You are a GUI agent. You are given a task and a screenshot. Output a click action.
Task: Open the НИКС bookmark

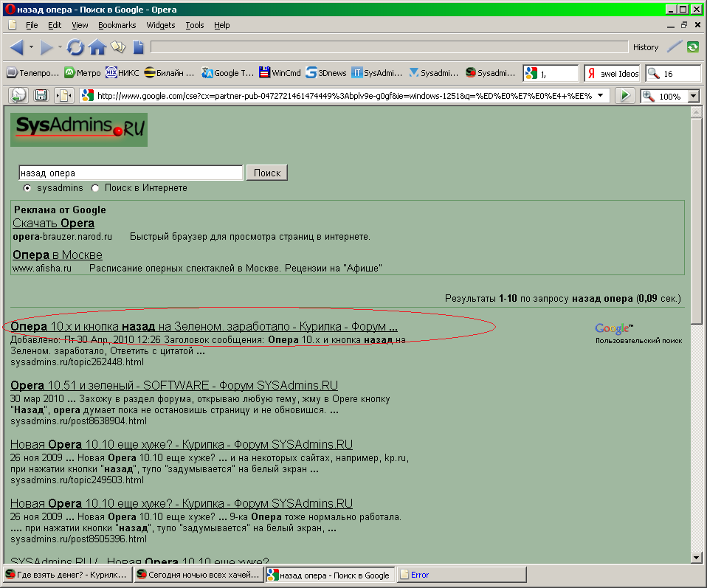[123, 72]
